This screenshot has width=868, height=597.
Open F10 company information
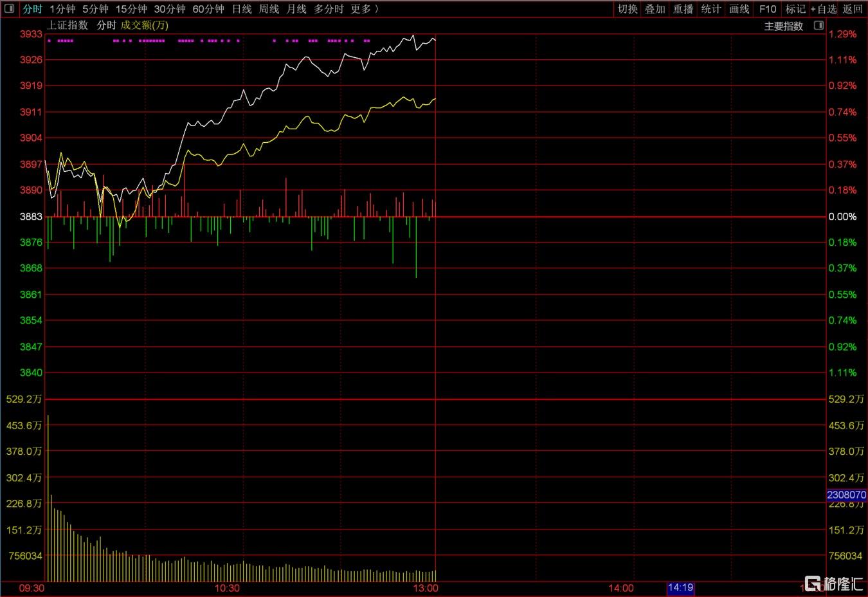tap(768, 9)
